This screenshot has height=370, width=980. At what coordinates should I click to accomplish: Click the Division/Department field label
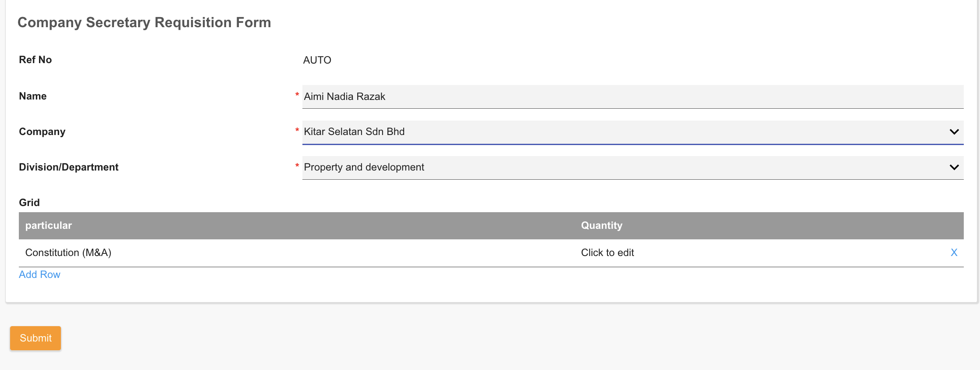[x=69, y=167]
